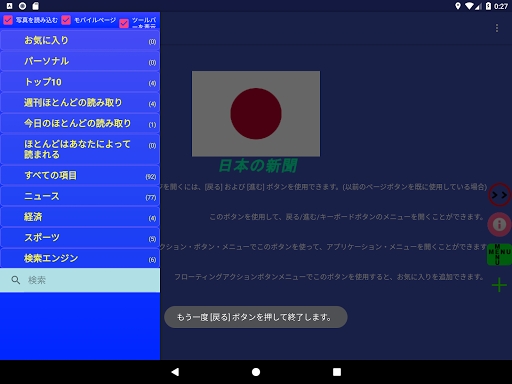Open the 検索エンジン category
The image size is (512, 384).
coord(80,258)
